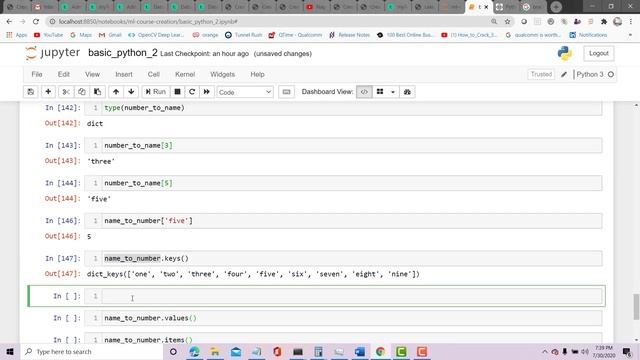This screenshot has height=360, width=640.
Task: Open the Help menu
Action: [258, 74]
